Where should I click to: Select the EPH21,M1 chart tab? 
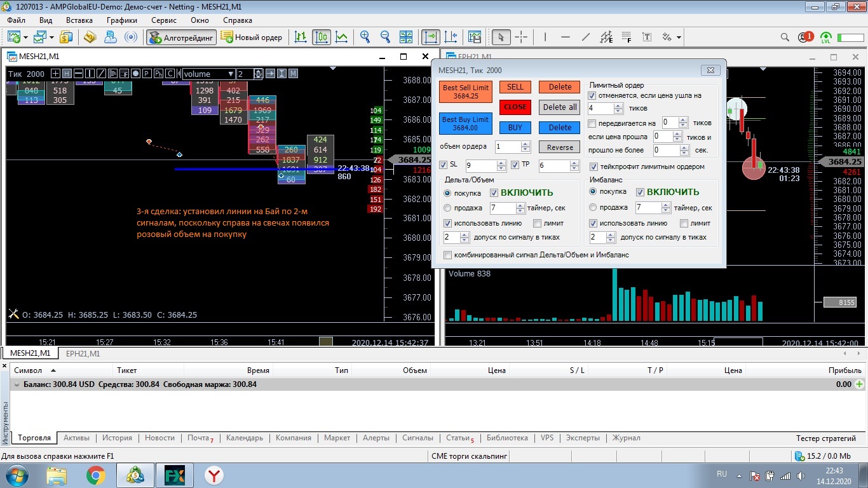[x=83, y=354]
